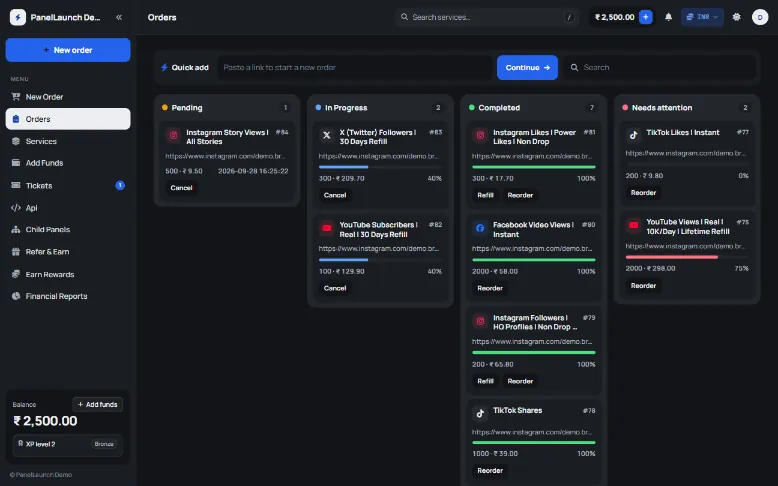Image resolution: width=778 pixels, height=486 pixels.
Task: Collapse the sidebar with double chevron
Action: (x=119, y=17)
